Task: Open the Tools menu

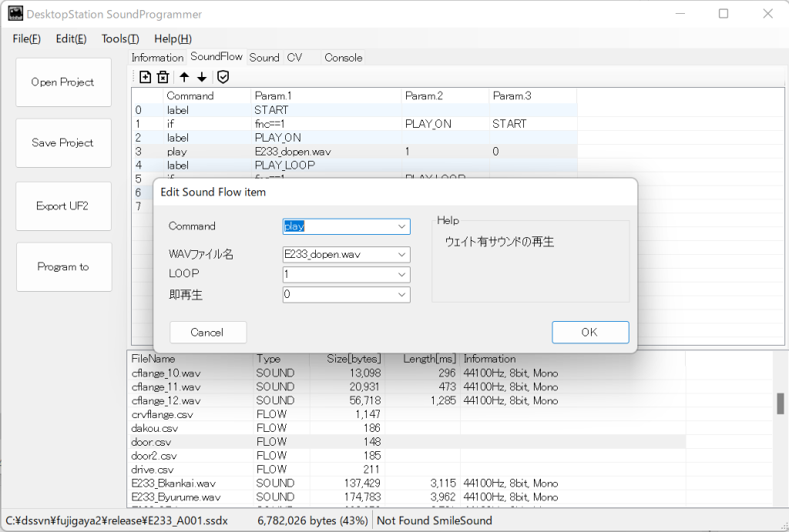Action: point(120,39)
